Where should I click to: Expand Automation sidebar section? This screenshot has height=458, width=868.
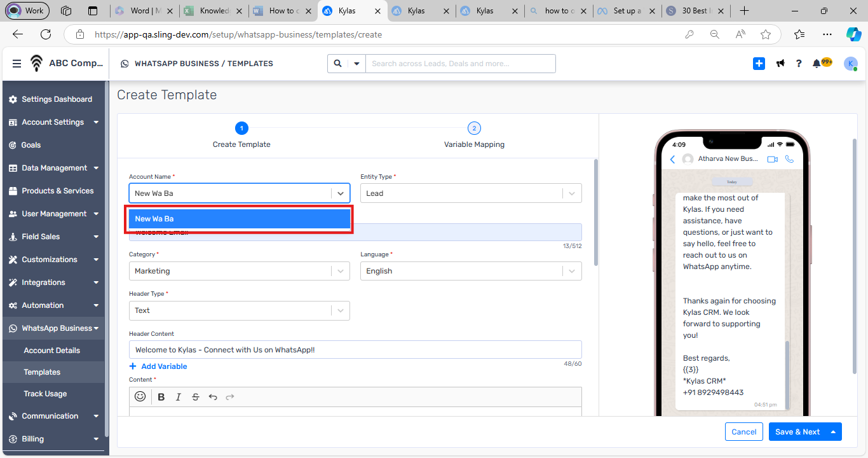(x=53, y=305)
